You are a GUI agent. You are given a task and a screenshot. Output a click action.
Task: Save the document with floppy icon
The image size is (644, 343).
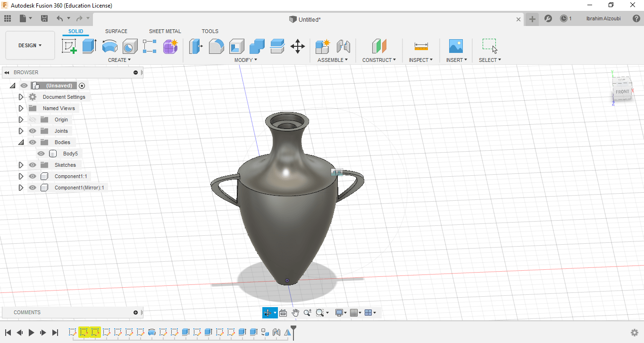44,18
